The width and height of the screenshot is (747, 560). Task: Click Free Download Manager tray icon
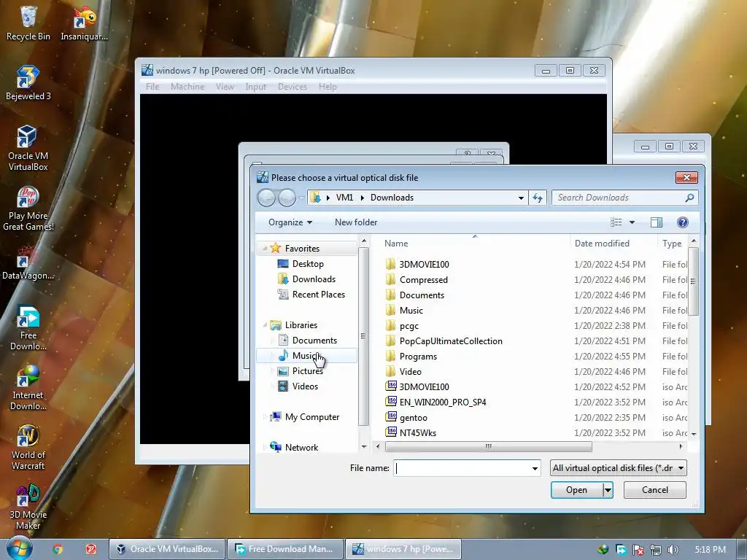[x=621, y=550]
